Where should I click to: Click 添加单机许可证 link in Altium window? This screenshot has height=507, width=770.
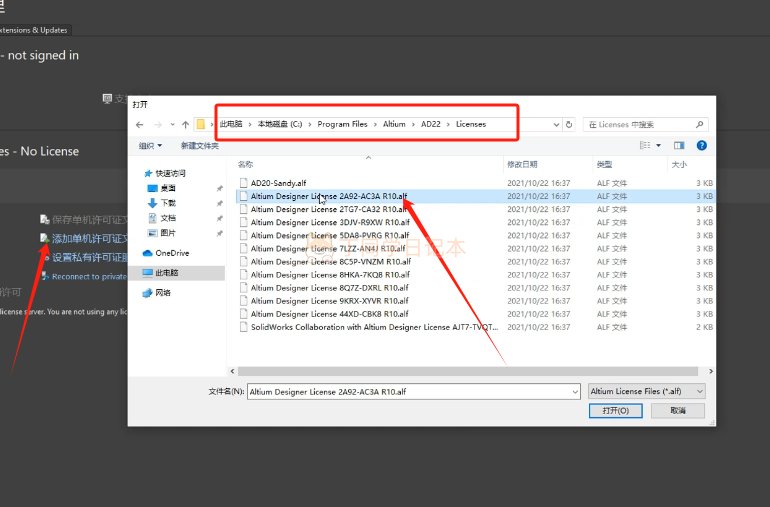click(x=89, y=239)
